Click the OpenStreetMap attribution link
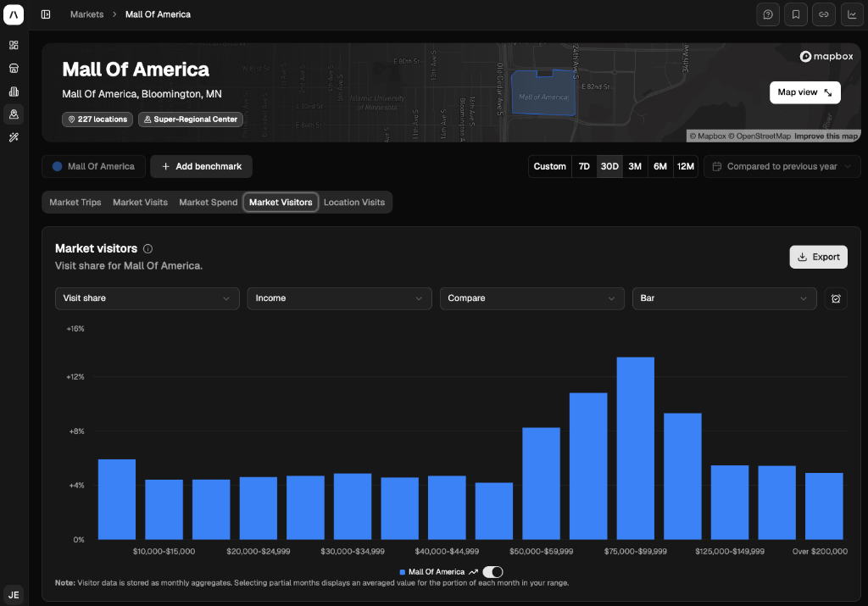Image resolution: width=868 pixels, height=606 pixels. coord(759,136)
